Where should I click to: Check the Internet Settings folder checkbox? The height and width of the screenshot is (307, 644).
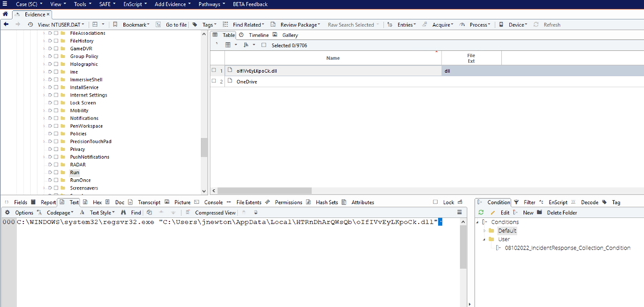56,95
